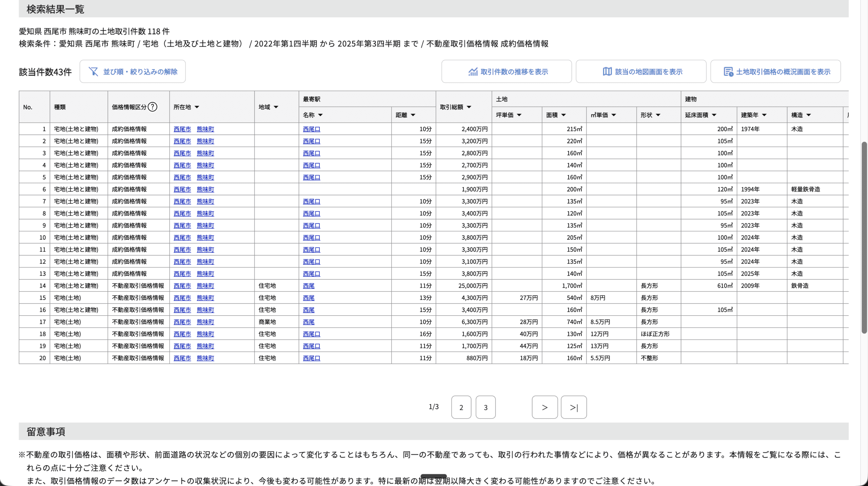Click the filter-clear funnel icon
This screenshot has height=486, width=868.
point(93,72)
